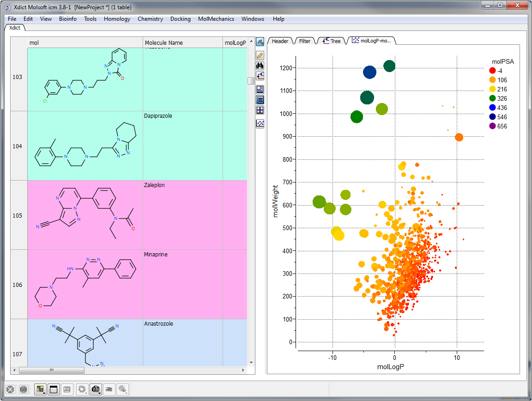Image resolution: width=532 pixels, height=401 pixels.
Task: Click the Zaleplon name cell
Action: tap(182, 215)
